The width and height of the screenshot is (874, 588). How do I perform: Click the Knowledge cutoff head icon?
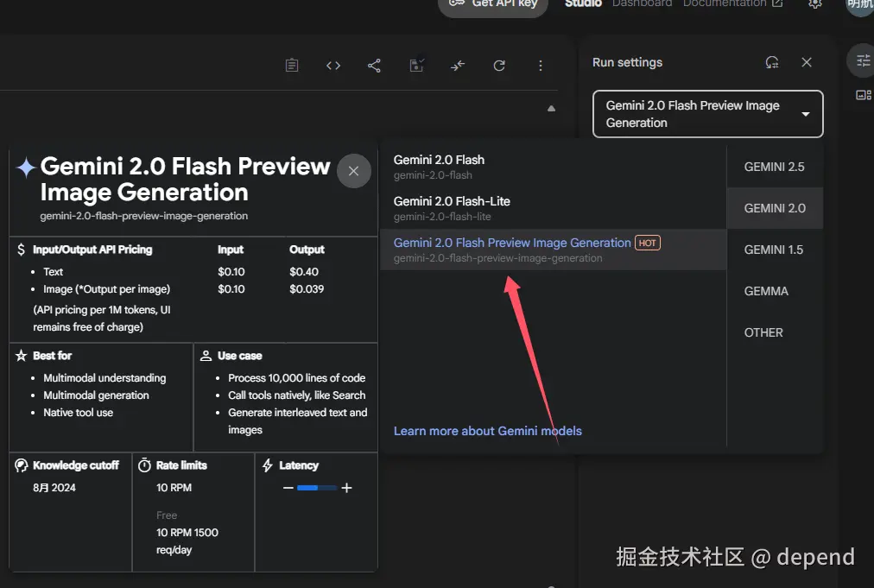pos(22,465)
